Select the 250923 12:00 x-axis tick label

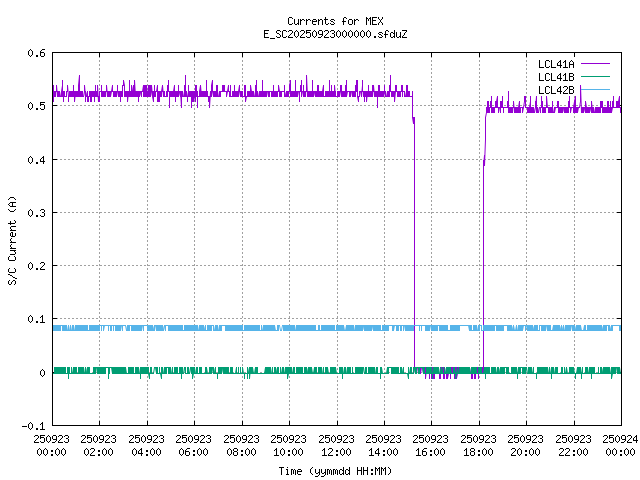point(336,445)
